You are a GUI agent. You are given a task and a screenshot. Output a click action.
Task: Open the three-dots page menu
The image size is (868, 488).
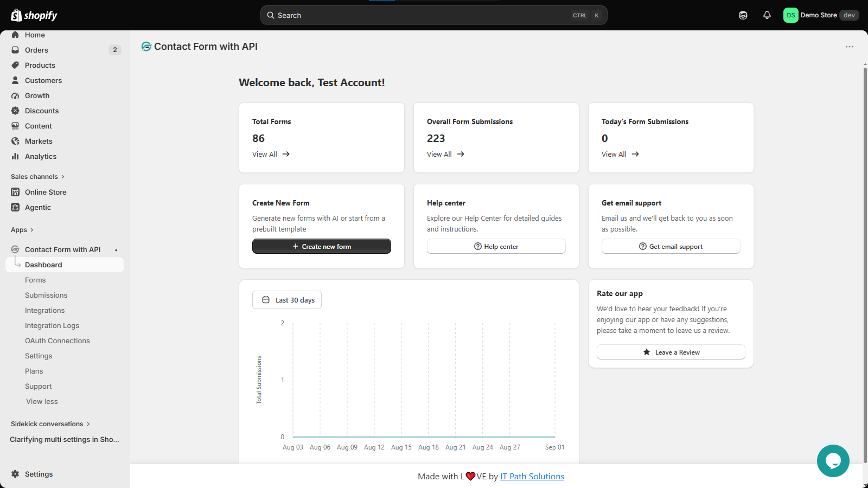tap(850, 47)
